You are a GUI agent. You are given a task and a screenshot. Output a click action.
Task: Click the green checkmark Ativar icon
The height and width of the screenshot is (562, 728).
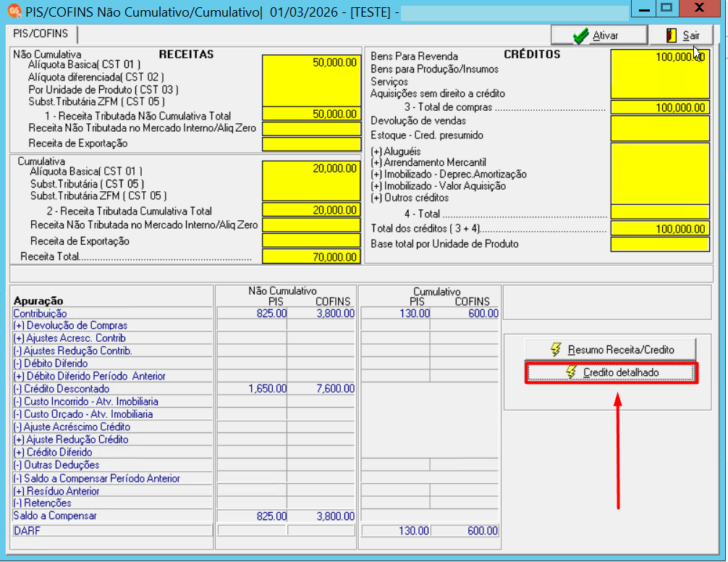(x=580, y=35)
